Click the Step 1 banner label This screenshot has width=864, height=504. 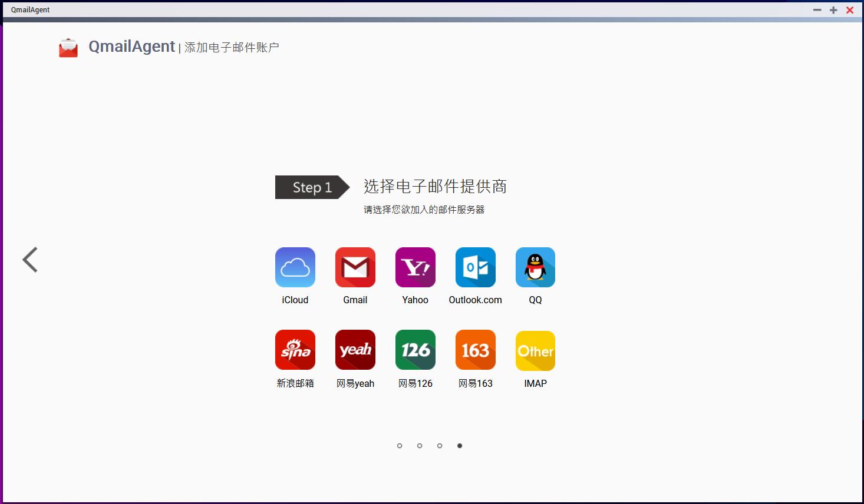point(311,187)
